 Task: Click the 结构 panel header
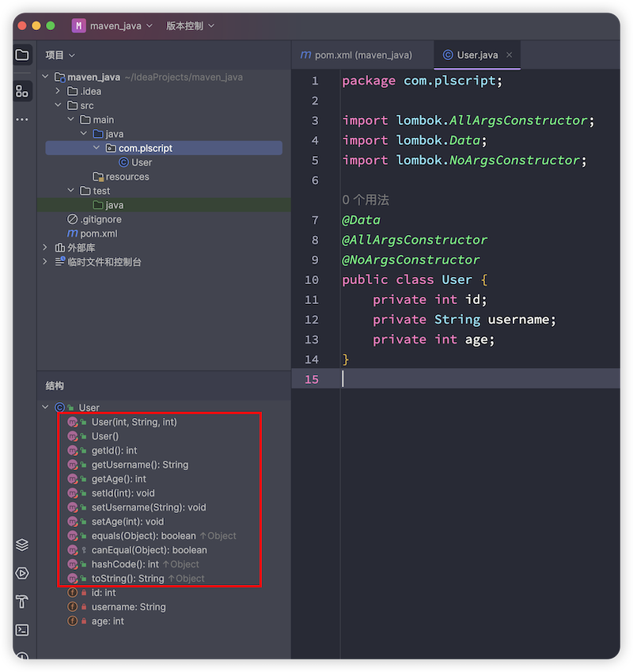[55, 385]
